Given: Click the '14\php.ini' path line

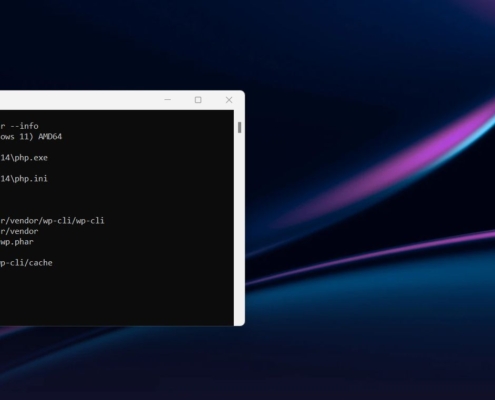Looking at the screenshot, I should click(x=24, y=179).
